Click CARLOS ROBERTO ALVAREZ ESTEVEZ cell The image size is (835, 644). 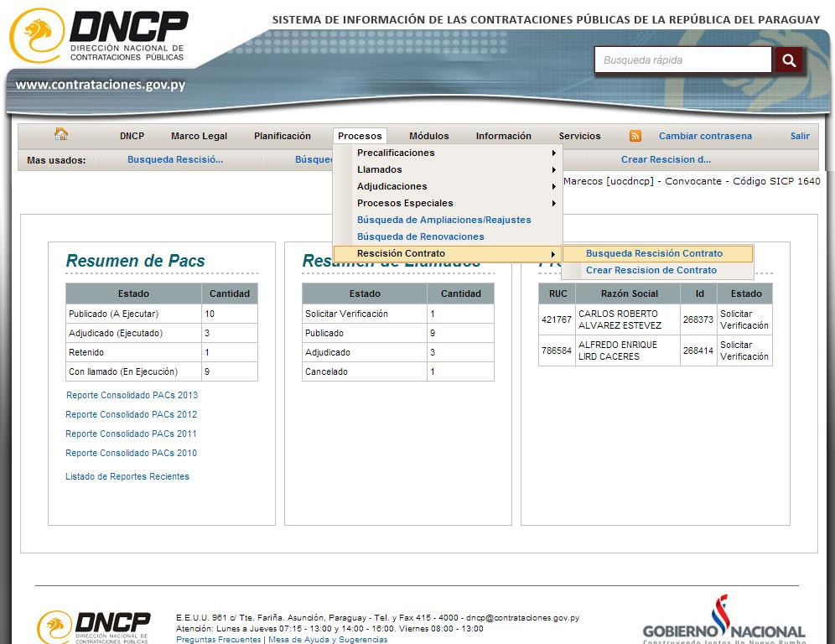coord(627,319)
